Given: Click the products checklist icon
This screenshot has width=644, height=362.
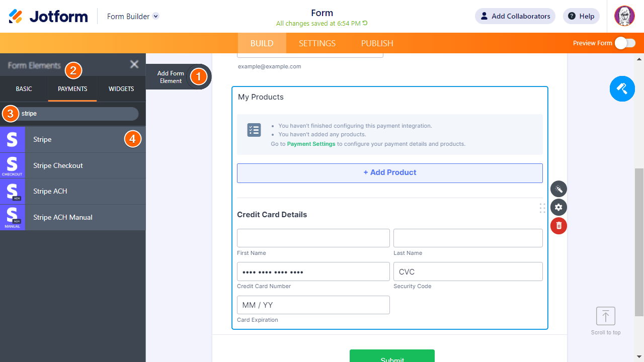Looking at the screenshot, I should click(254, 130).
